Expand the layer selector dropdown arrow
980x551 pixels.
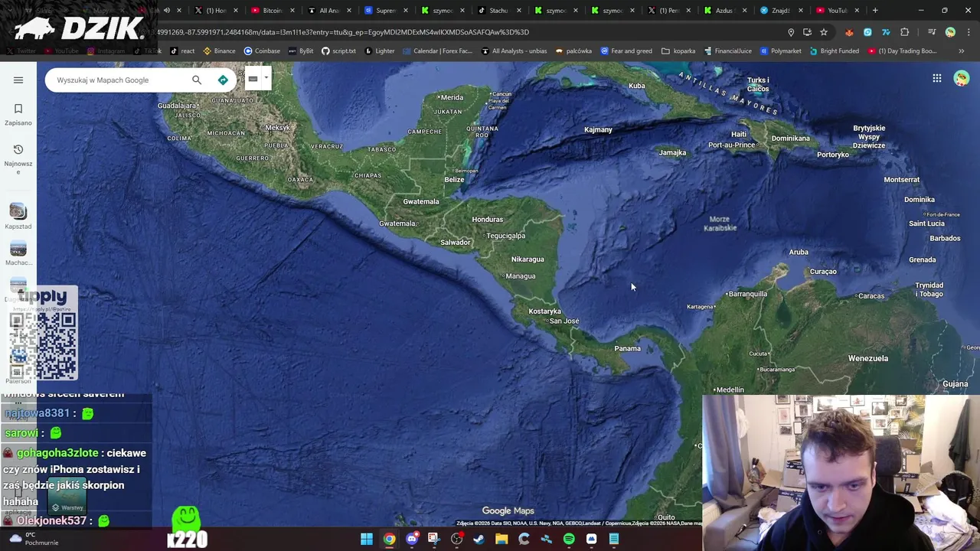266,78
